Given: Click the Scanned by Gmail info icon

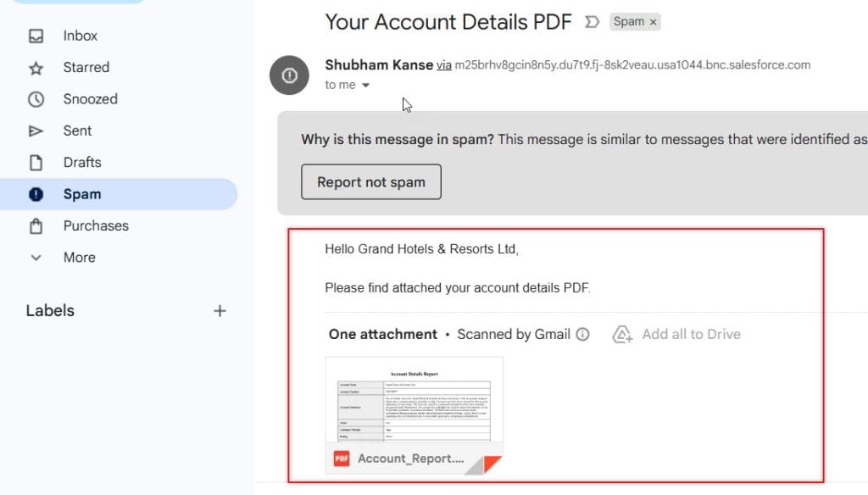Looking at the screenshot, I should click(x=582, y=334).
